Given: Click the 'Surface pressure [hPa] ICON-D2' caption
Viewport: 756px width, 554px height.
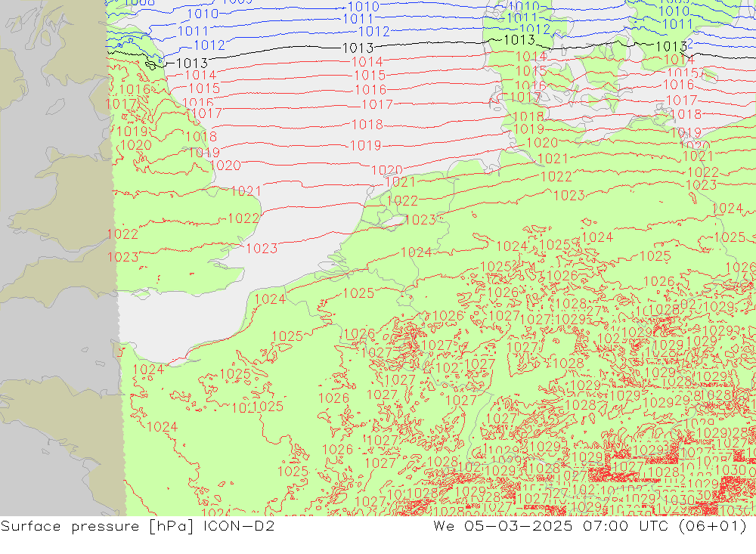Looking at the screenshot, I should tap(138, 526).
